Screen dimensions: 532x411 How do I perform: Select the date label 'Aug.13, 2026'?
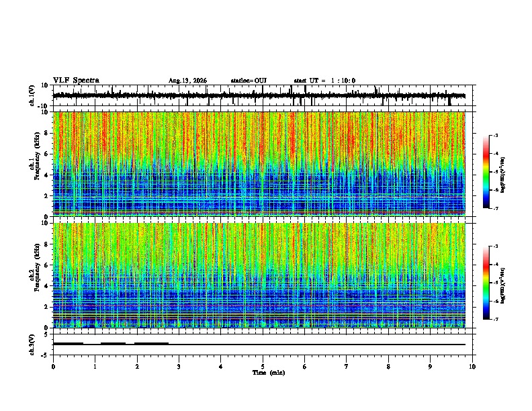[187, 81]
